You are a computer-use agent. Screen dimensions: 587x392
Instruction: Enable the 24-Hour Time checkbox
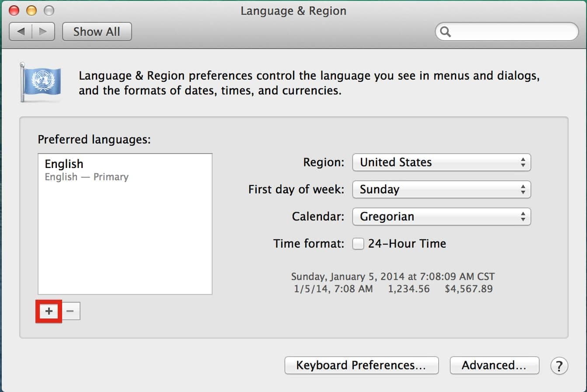coord(358,244)
